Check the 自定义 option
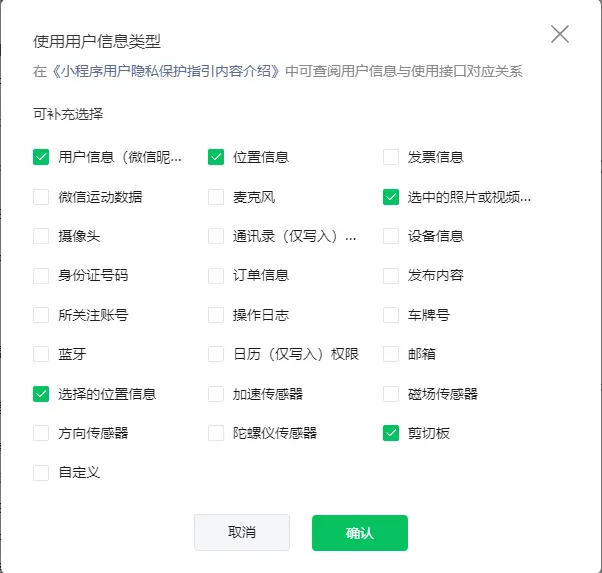The height and width of the screenshot is (573, 602). point(41,473)
